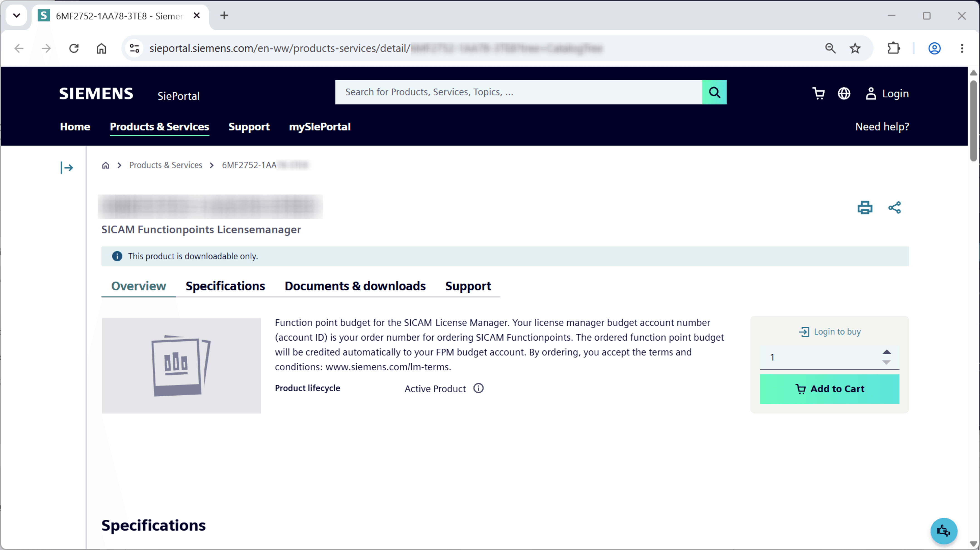
Task: Open browser home page
Action: coord(101,48)
